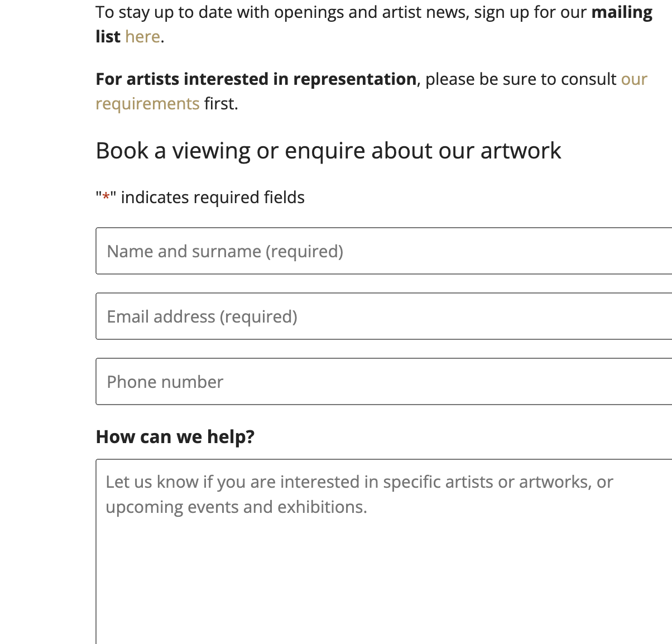Click the word 'first.' after requirements
This screenshot has height=644, width=672.
[221, 104]
